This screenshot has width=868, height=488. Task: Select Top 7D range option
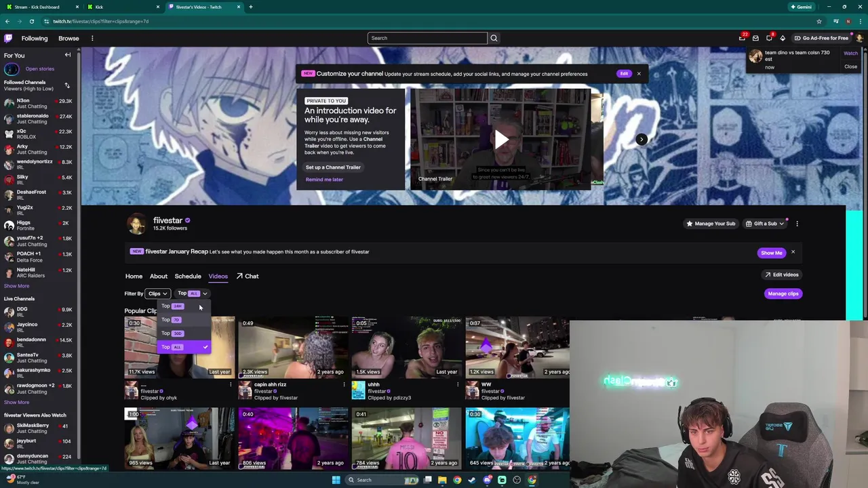coord(184,319)
